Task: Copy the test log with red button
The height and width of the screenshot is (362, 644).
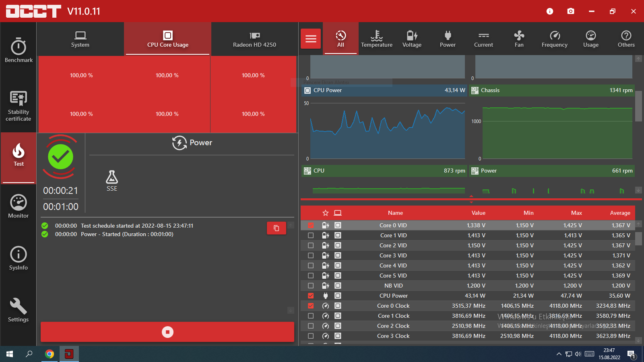Action: [x=277, y=228]
